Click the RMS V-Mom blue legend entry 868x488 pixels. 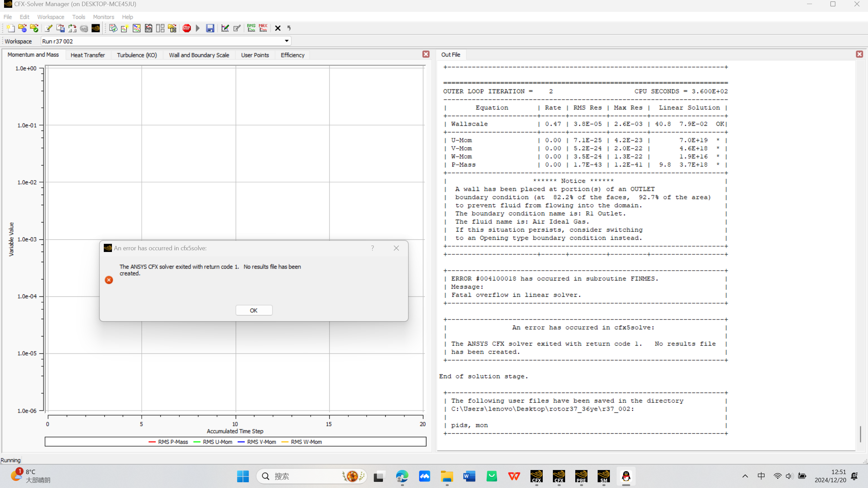click(x=257, y=442)
